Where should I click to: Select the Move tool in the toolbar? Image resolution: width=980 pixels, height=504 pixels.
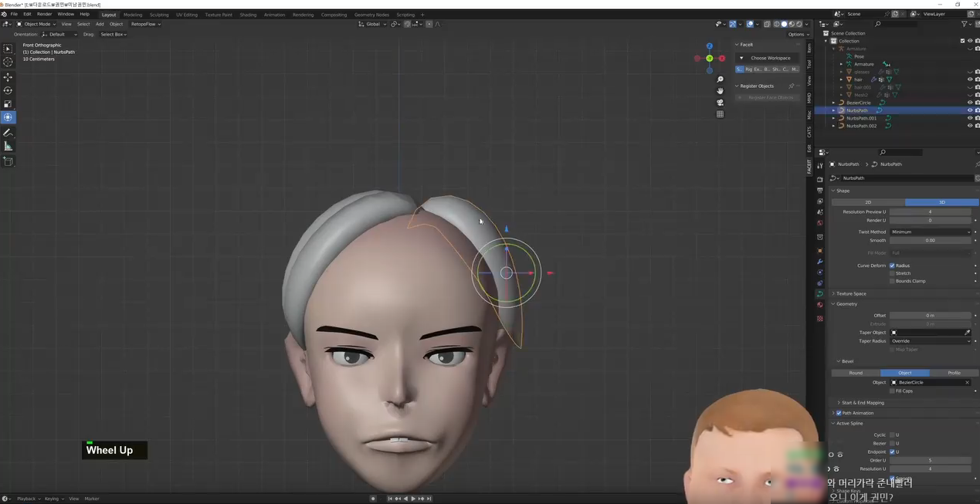(x=8, y=77)
